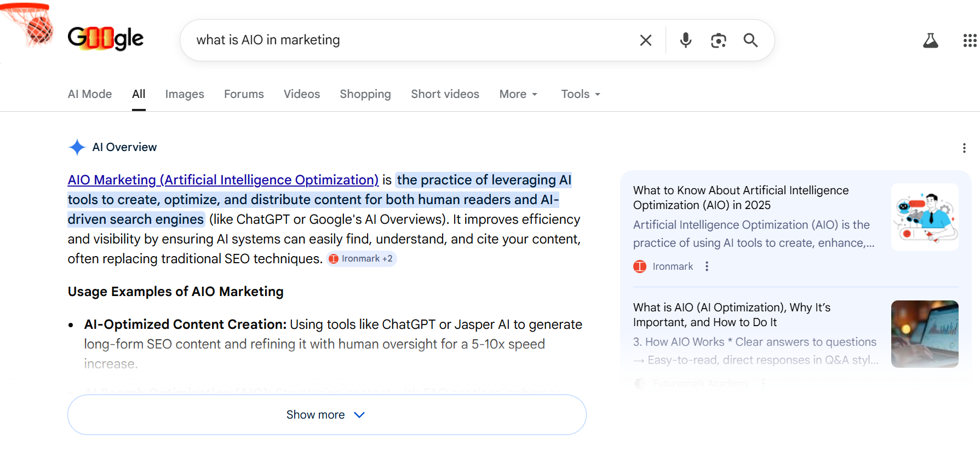
Task: Click snippet '3. How AIO Works * Clear answers'
Action: pyautogui.click(x=755, y=342)
